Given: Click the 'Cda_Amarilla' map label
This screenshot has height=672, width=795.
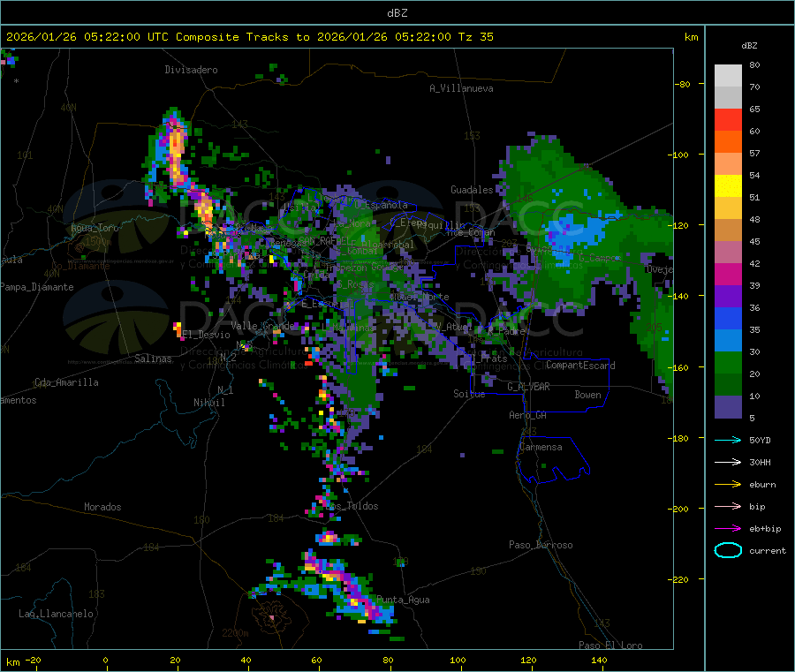Looking at the screenshot, I should [x=66, y=382].
